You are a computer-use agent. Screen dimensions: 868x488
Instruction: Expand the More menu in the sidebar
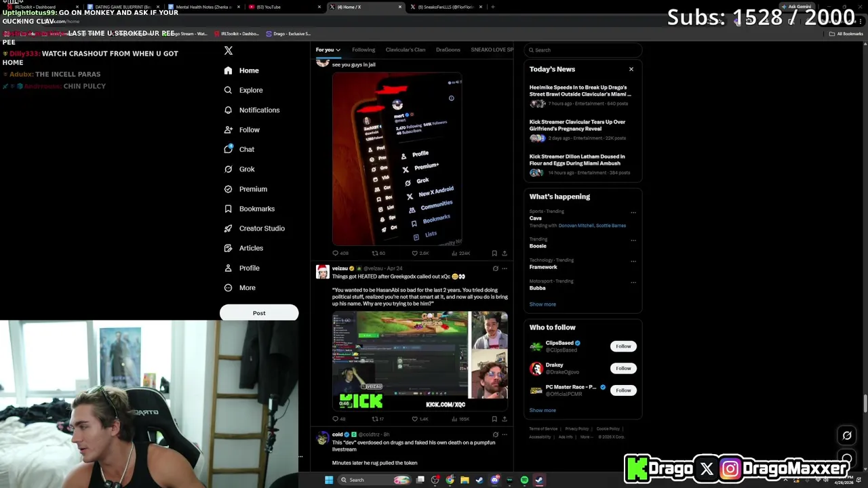point(240,288)
